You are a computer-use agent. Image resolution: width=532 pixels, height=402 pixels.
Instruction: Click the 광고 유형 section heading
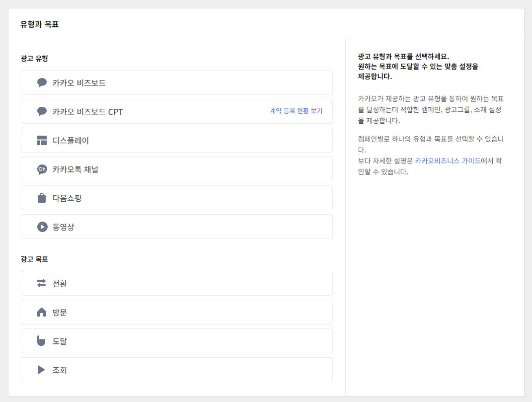34,59
